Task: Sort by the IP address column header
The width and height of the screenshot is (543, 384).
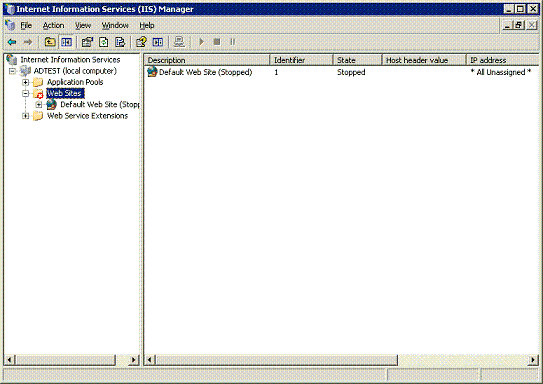Action: click(502, 60)
